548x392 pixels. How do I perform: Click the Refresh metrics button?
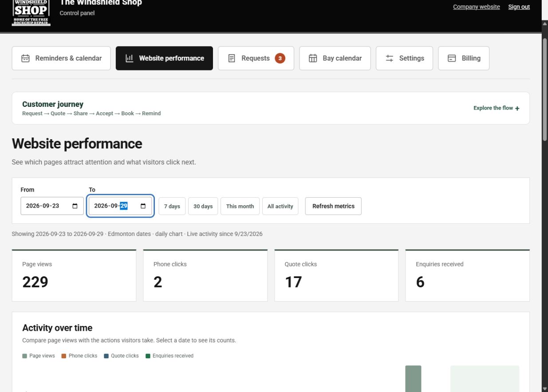point(333,206)
